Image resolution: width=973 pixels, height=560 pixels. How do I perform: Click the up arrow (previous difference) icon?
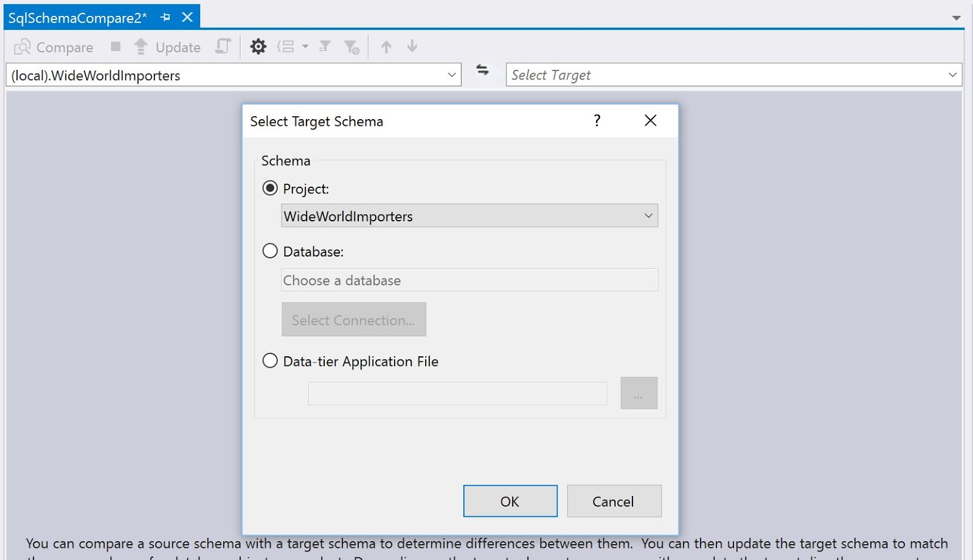tap(386, 46)
